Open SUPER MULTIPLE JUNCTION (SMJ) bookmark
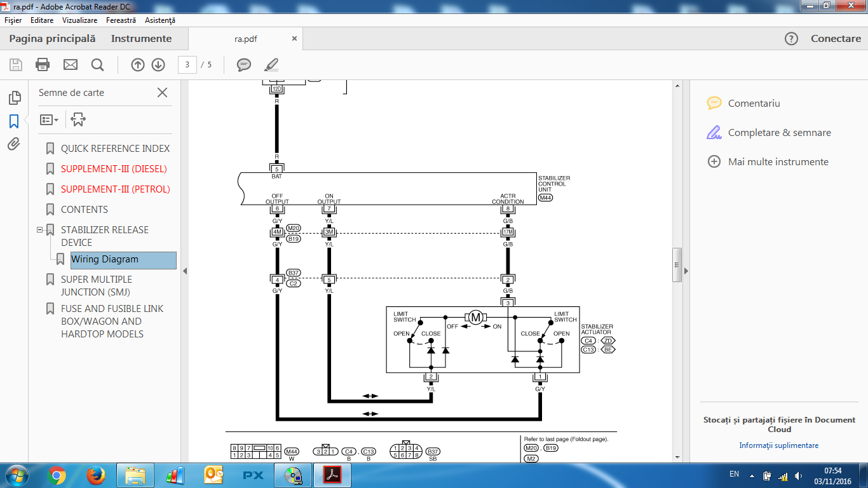The width and height of the screenshot is (868, 488). (x=97, y=286)
